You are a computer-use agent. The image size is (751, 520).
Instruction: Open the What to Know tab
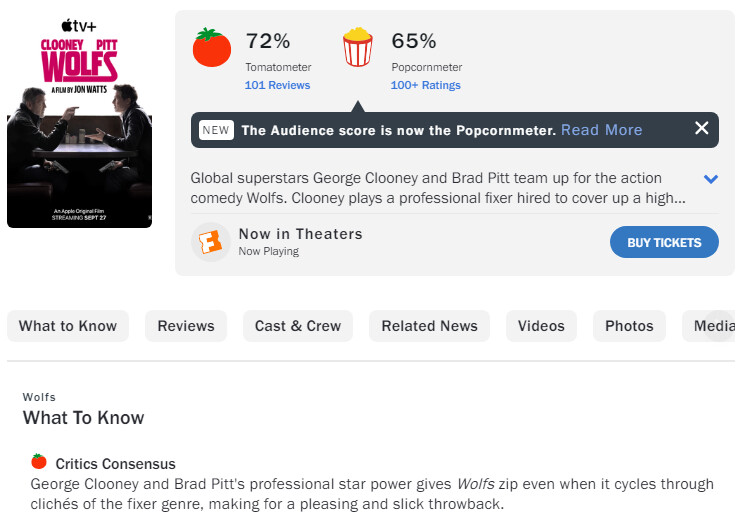click(x=68, y=326)
